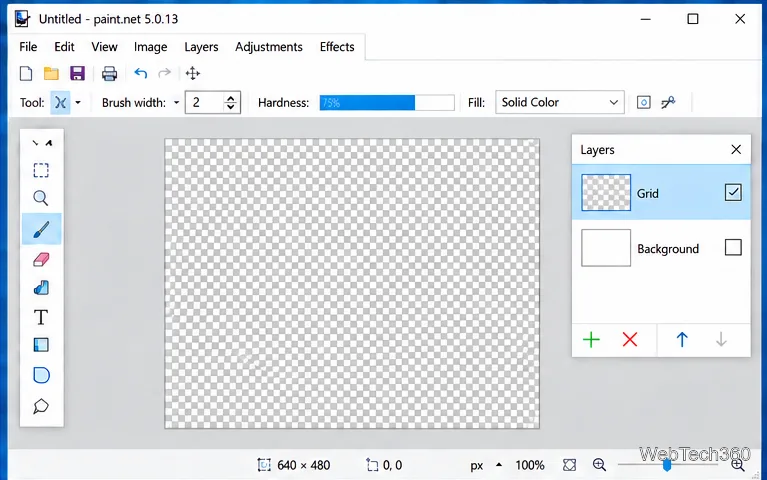
Task: Click the current tool icon beside Tool label
Action: (x=60, y=103)
